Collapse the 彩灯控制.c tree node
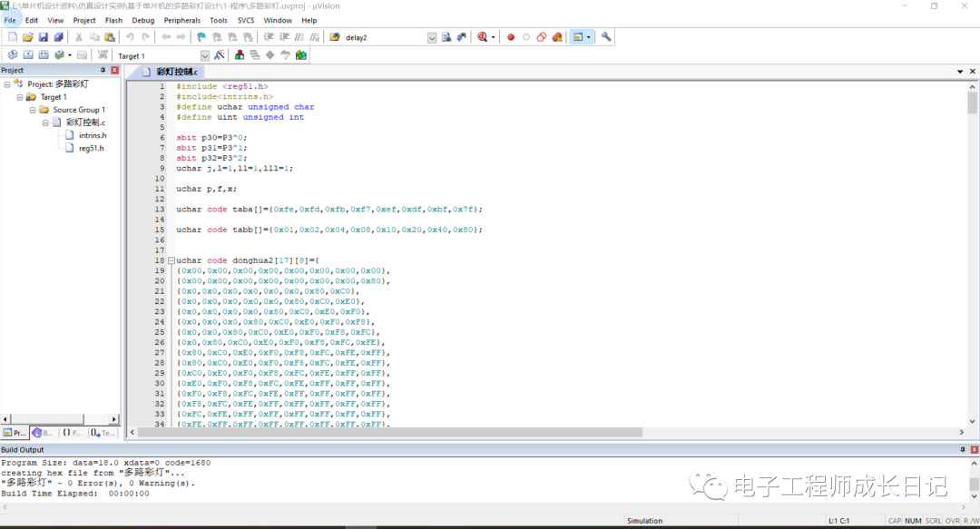Viewport: 980px width, 529px height. point(45,122)
